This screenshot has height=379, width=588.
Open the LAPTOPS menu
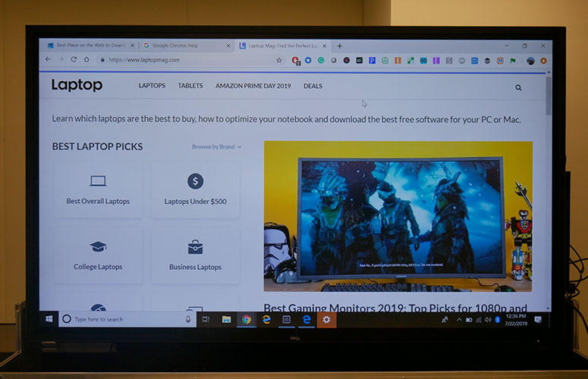152,86
